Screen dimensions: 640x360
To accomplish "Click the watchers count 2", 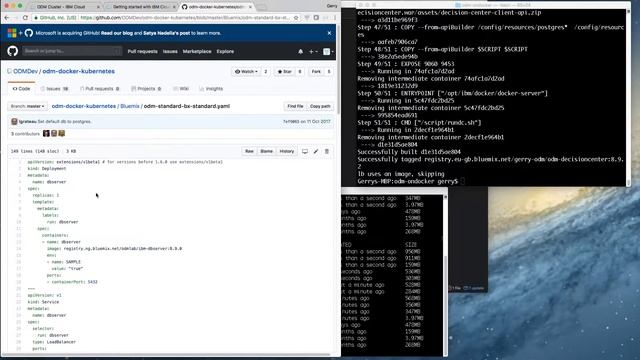I will [x=265, y=72].
